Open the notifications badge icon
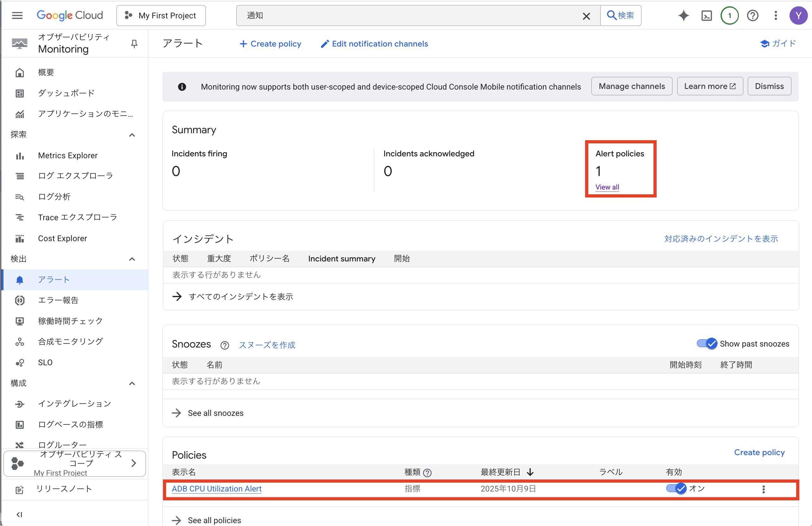Viewport: 812px width, 526px height. click(729, 16)
